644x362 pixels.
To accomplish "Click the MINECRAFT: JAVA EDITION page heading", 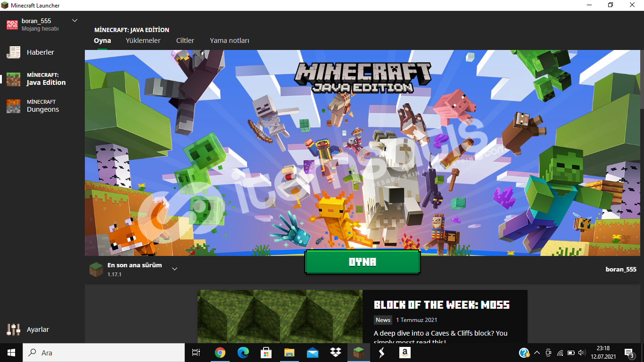I will tap(132, 30).
